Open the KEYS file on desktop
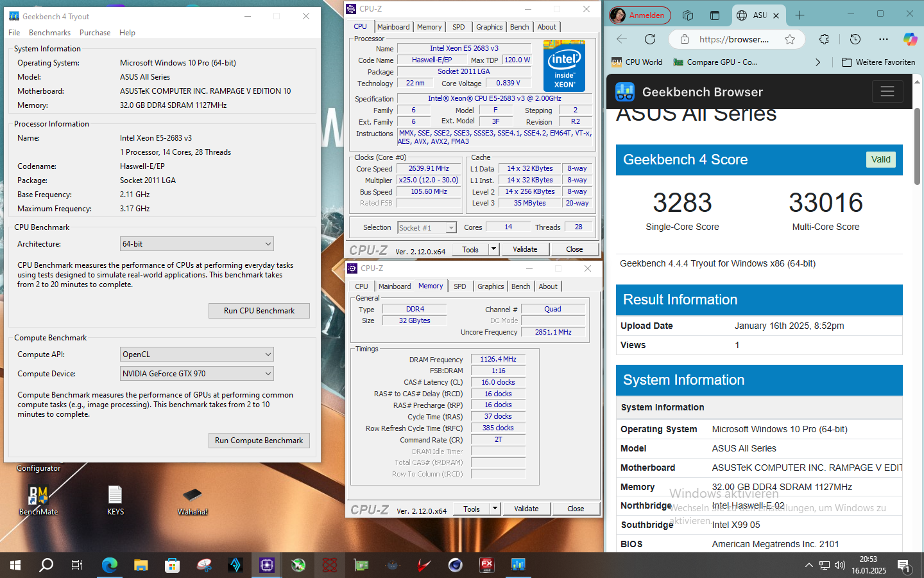This screenshot has height=578, width=924. coord(116,501)
